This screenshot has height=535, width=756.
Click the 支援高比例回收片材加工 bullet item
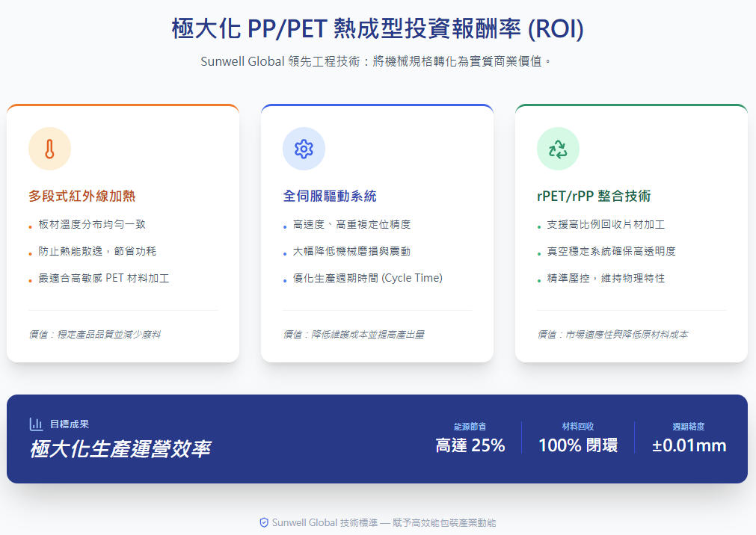coord(606,224)
